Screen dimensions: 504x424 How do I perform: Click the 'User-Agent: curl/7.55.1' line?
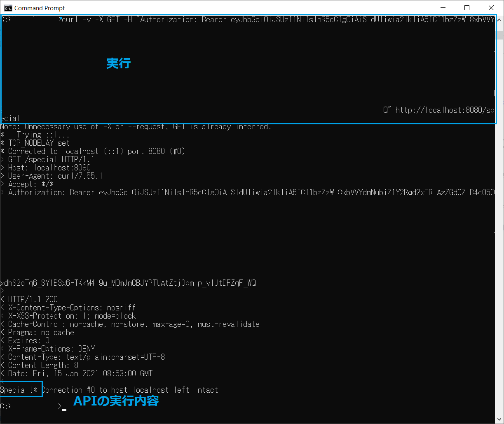click(52, 176)
